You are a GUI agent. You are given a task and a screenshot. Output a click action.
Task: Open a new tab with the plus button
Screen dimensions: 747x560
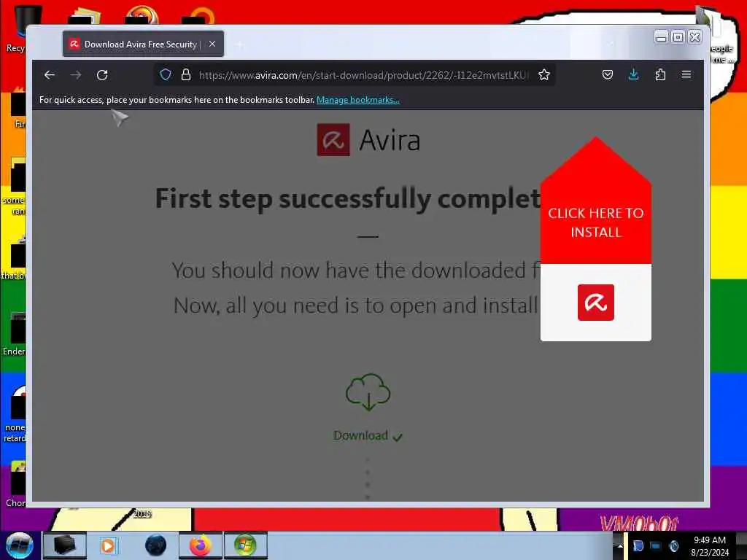239,44
